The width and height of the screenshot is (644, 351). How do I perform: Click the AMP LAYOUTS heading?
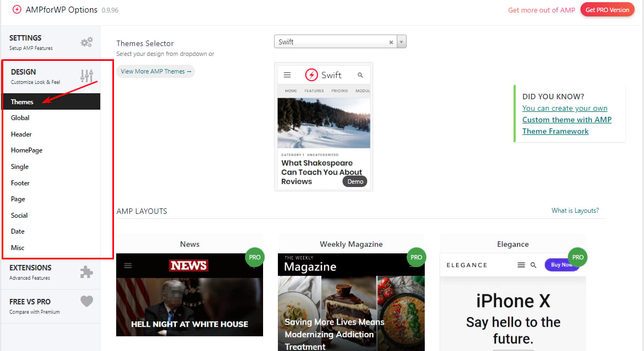tap(142, 211)
